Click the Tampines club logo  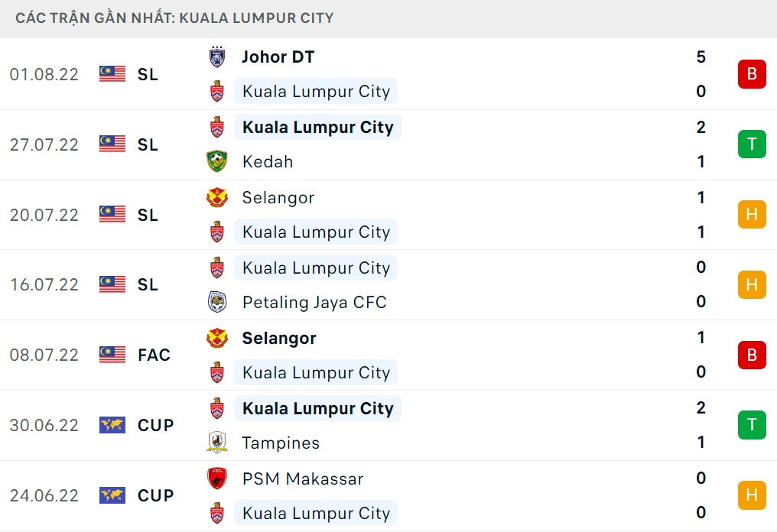click(x=217, y=443)
